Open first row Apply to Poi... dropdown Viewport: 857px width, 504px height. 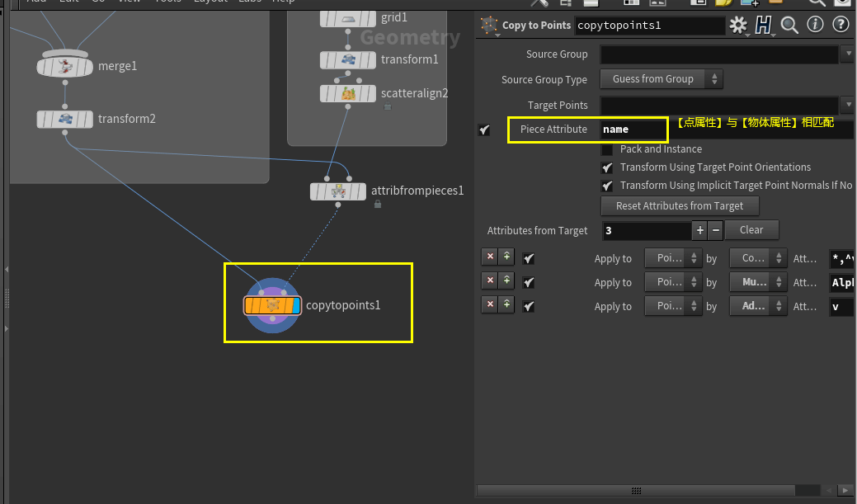point(673,258)
